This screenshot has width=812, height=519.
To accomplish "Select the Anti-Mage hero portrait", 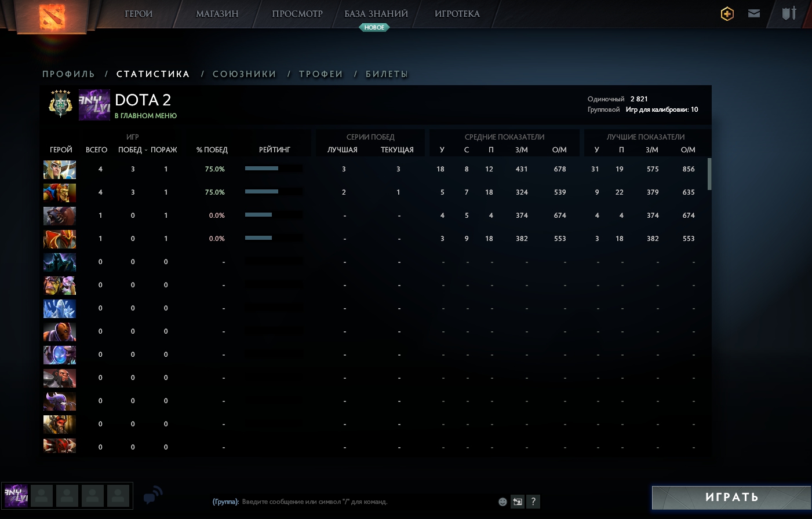I will (x=60, y=332).
